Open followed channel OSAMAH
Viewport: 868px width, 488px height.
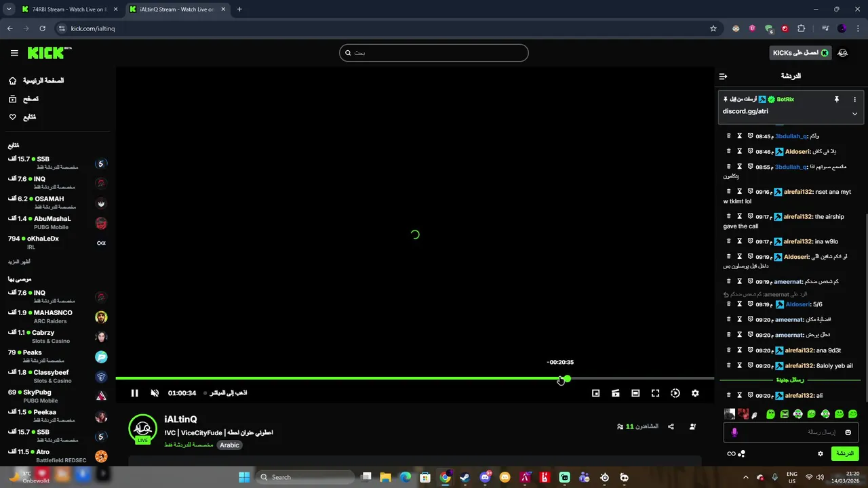(x=58, y=203)
